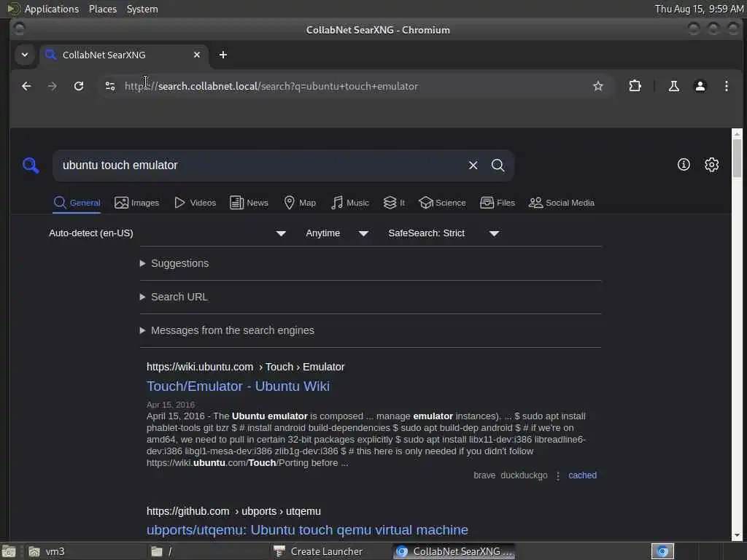
Task: View site information icon in address bar
Action: pyautogui.click(x=110, y=86)
